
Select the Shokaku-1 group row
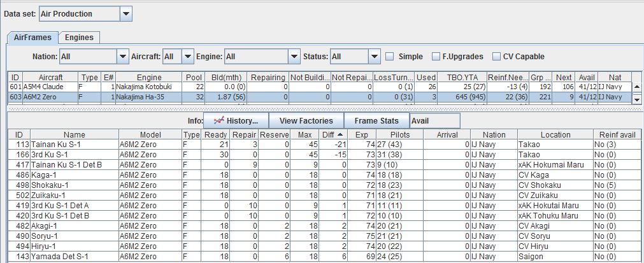tap(324, 185)
